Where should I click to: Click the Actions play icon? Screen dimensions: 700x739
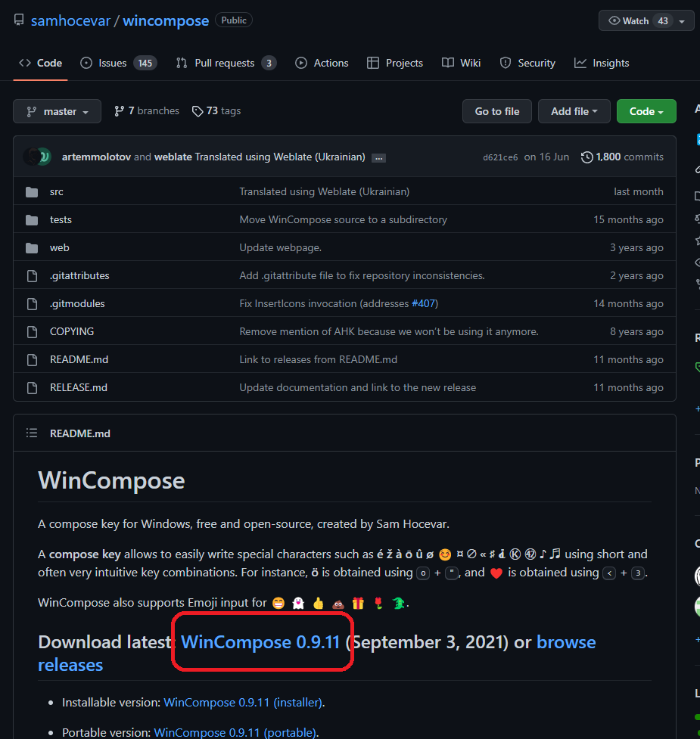tap(301, 63)
